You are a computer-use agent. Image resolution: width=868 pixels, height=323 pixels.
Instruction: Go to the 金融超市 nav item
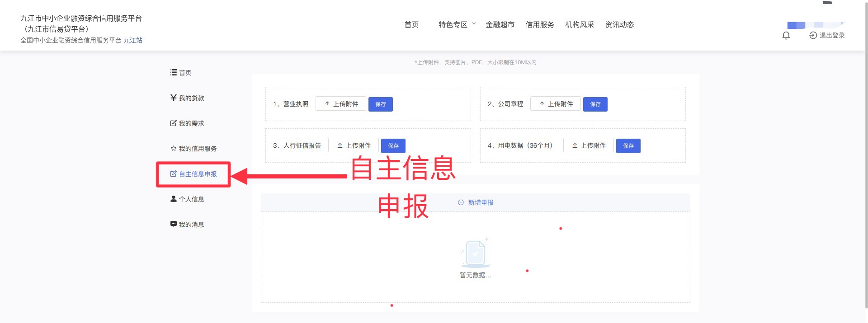[x=500, y=24]
